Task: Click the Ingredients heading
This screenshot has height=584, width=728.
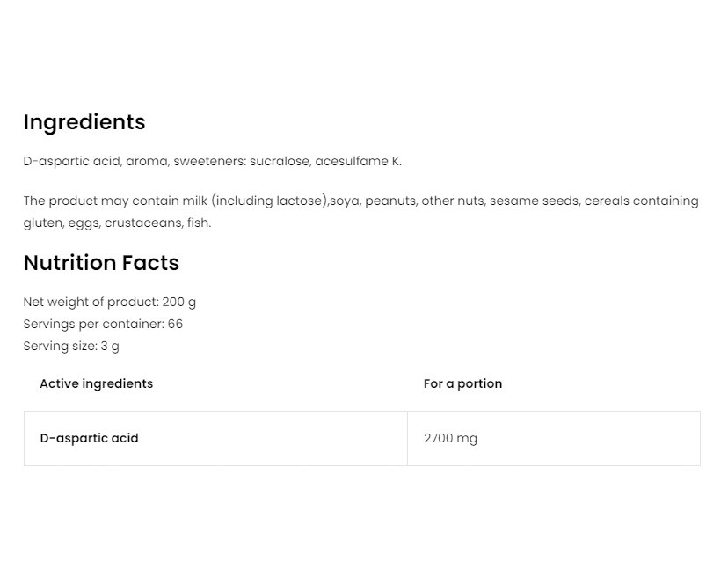Action: [84, 122]
